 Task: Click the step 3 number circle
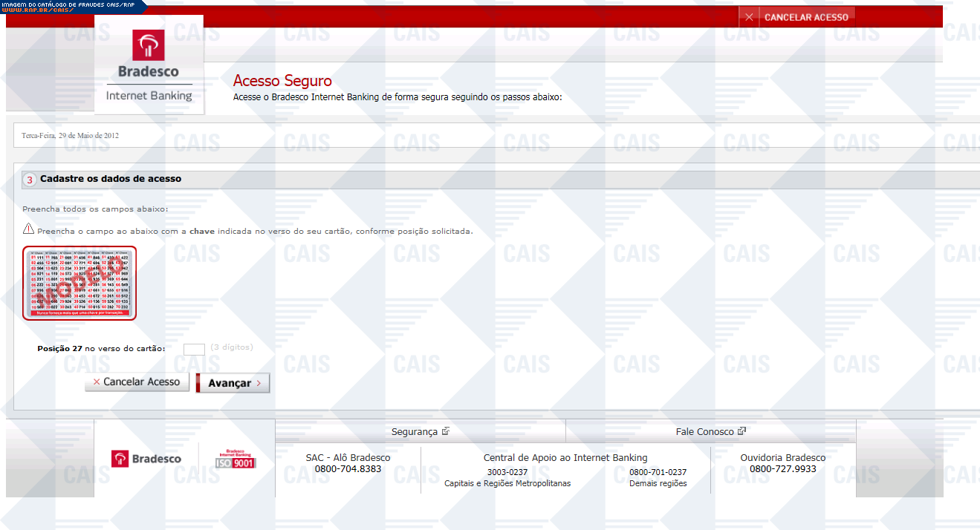[30, 180]
